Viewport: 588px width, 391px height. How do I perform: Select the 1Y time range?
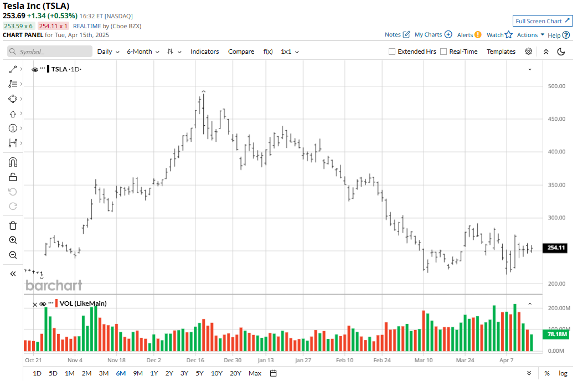point(154,373)
